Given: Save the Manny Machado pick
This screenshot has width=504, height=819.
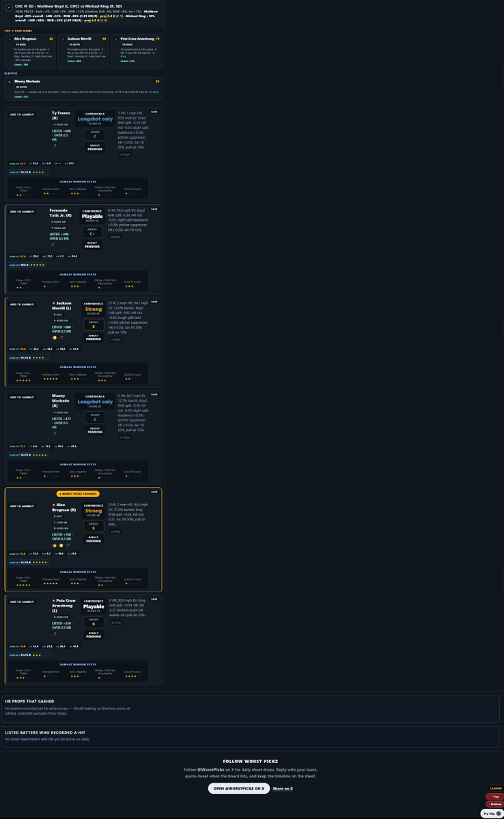Looking at the screenshot, I should 154,395.
